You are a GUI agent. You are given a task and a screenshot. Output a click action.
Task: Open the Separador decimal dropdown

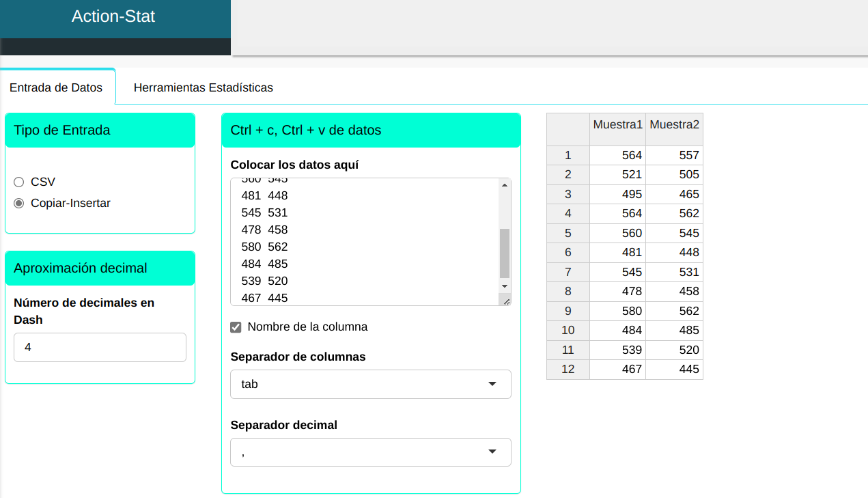370,452
